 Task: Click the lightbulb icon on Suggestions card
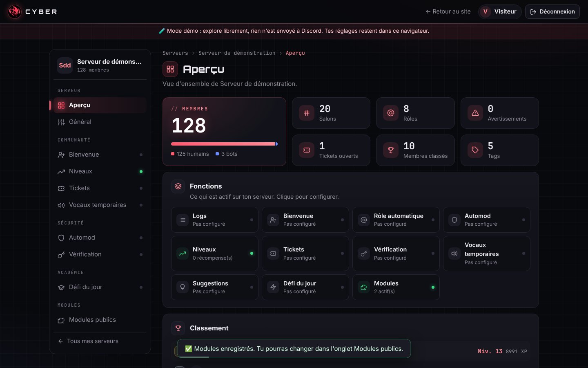(183, 287)
